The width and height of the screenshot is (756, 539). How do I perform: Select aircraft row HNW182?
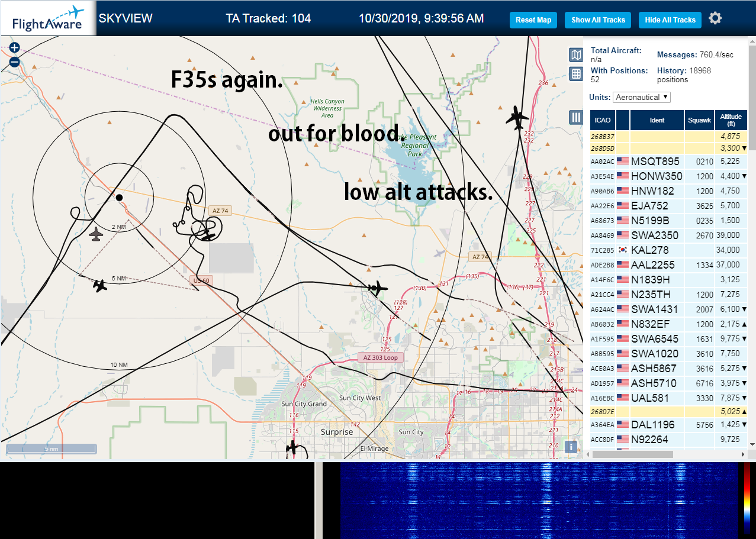click(x=668, y=191)
